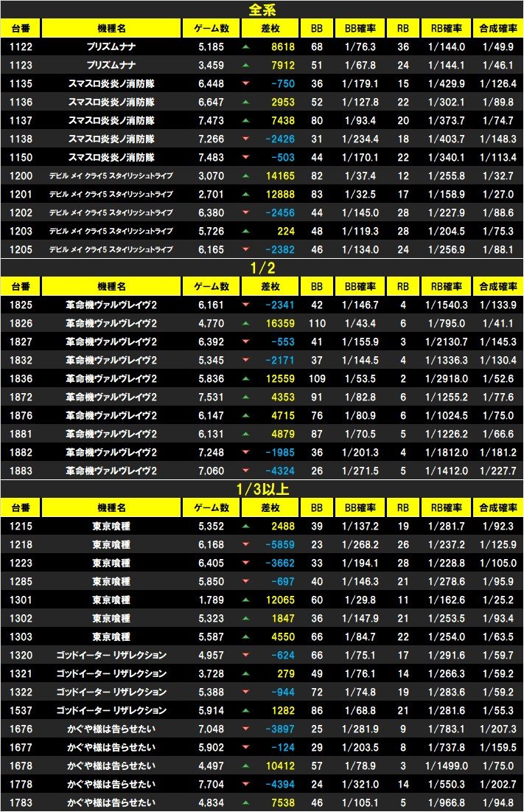Click ゴッドイーター リザレクション in row 1321

(x=111, y=674)
